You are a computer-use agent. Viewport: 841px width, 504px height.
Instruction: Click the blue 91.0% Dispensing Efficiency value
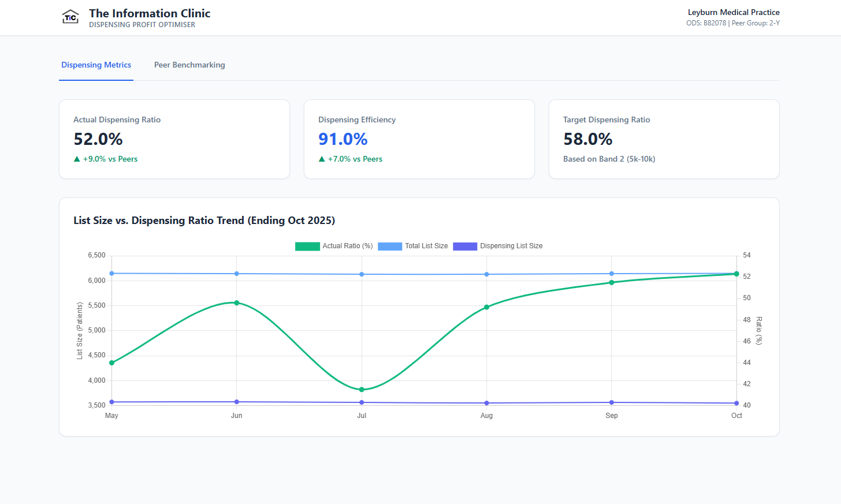[x=343, y=139]
